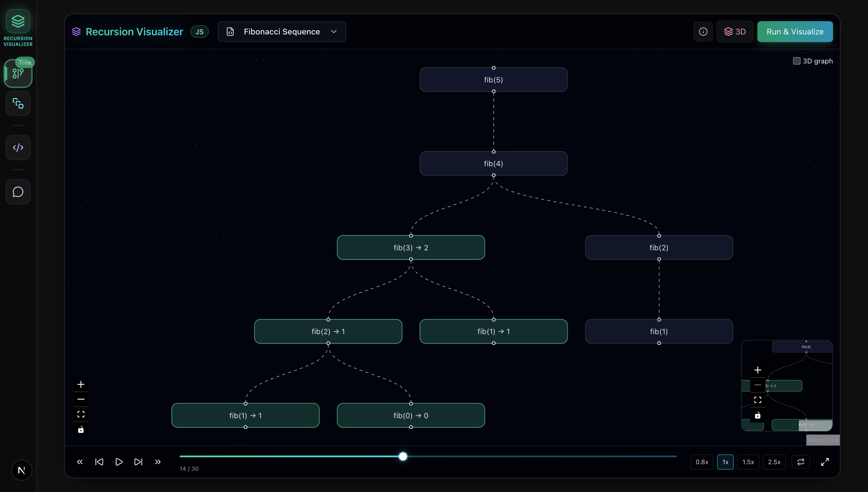
Task: Select the pending fib(2) node
Action: pos(659,248)
